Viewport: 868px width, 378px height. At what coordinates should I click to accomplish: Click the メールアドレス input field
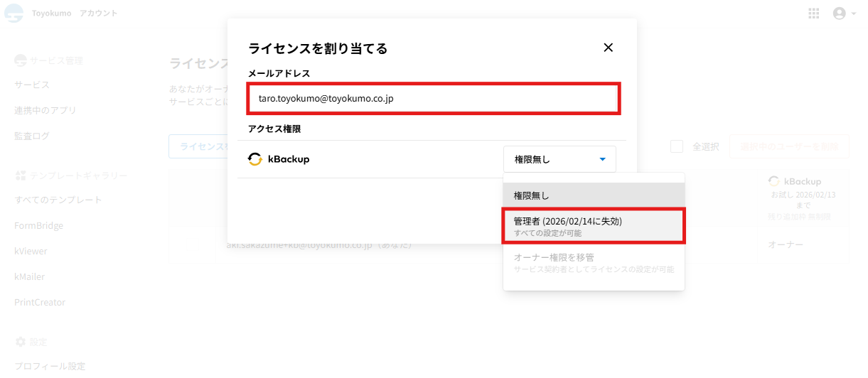pos(434,99)
